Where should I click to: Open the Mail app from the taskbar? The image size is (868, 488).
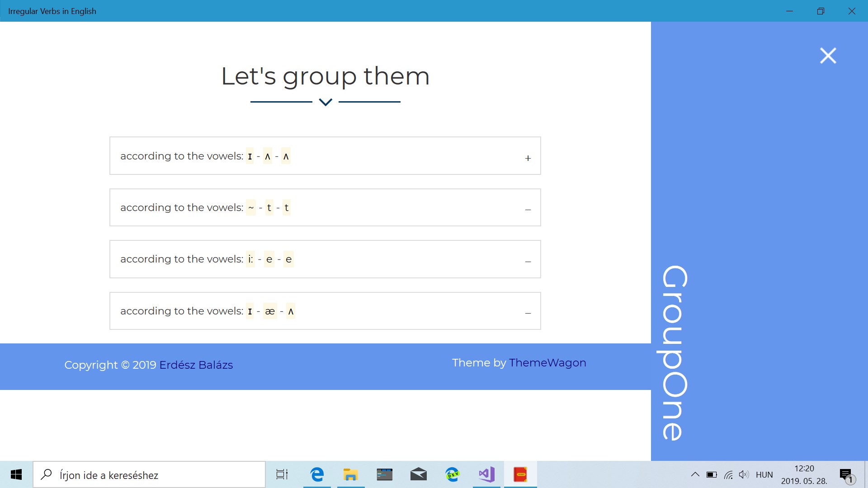(x=418, y=474)
